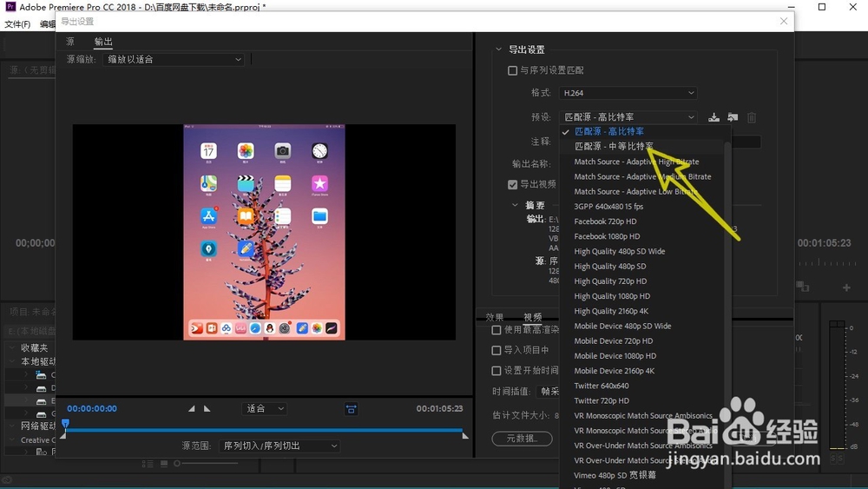Open the 时间插值 dropdown
The height and width of the screenshot is (489, 868).
548,391
